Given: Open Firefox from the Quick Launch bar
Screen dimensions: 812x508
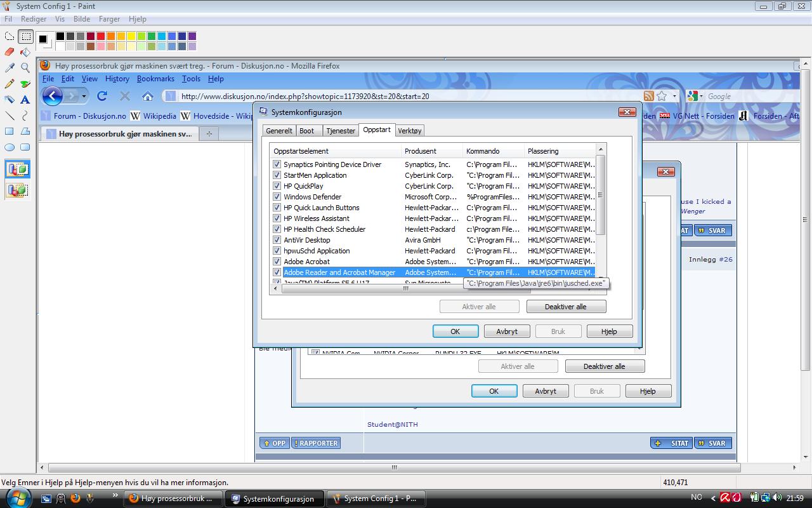Looking at the screenshot, I should [75, 498].
